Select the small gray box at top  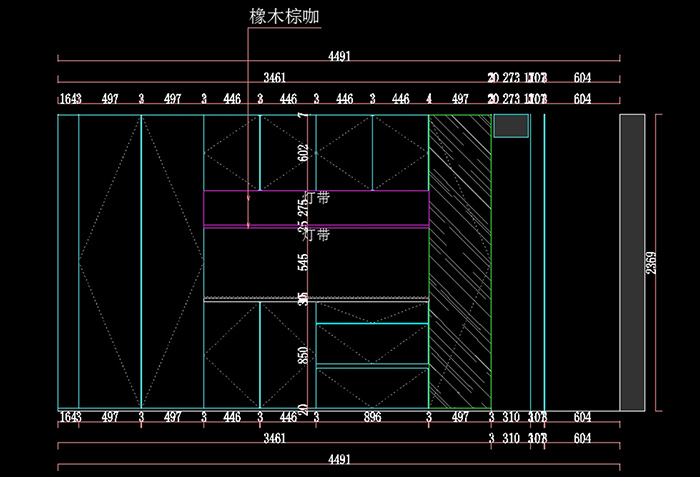click(511, 125)
